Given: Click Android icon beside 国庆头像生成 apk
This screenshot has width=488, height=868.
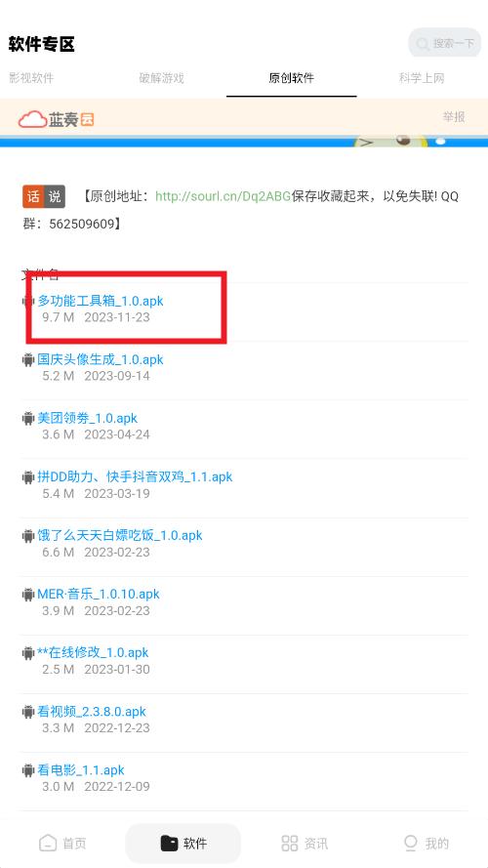Looking at the screenshot, I should tap(27, 360).
